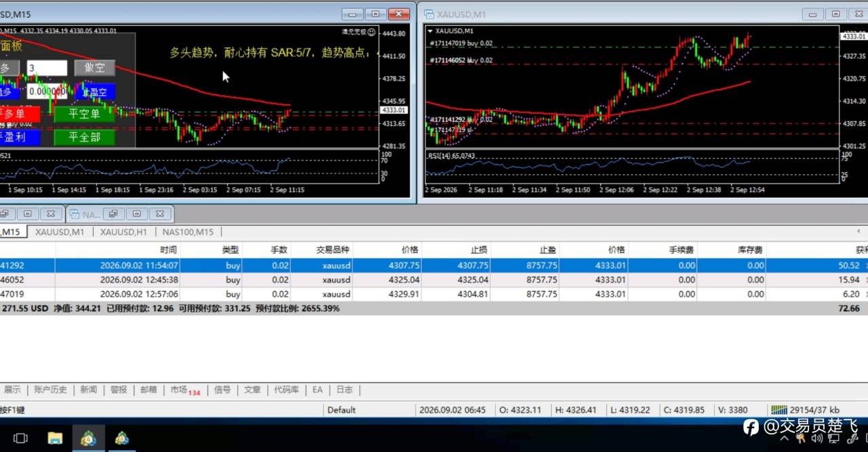Switch to the XAUUSD,M1 chart tab
The width and height of the screenshot is (868, 452).
tap(60, 232)
